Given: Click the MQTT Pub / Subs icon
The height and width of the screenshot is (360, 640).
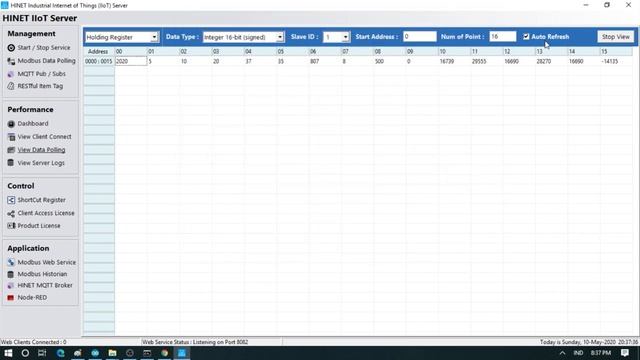Looking at the screenshot, I should [x=11, y=74].
